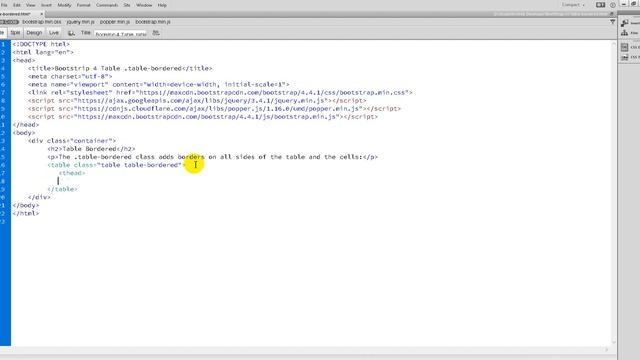Open the file management icon after Title field

tap(156, 33)
